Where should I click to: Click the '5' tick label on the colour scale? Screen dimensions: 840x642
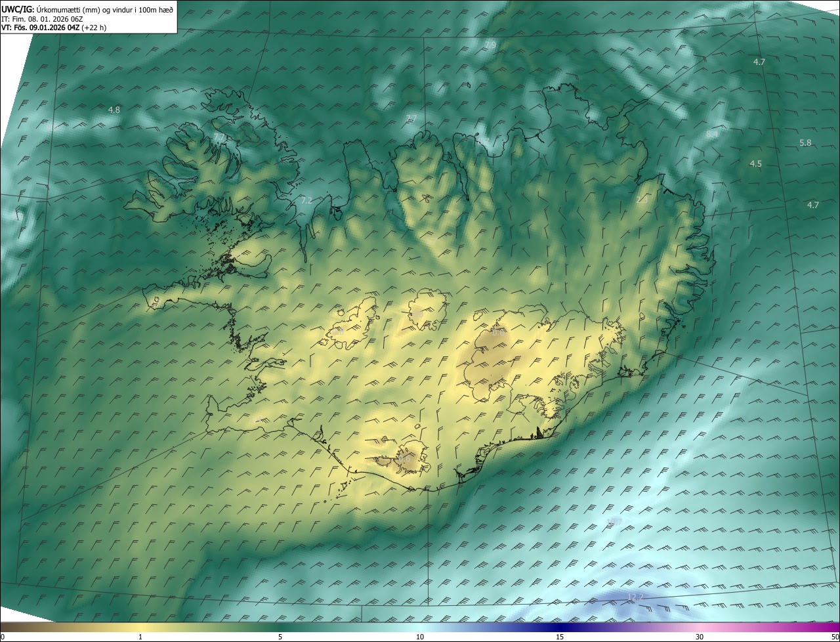280,637
